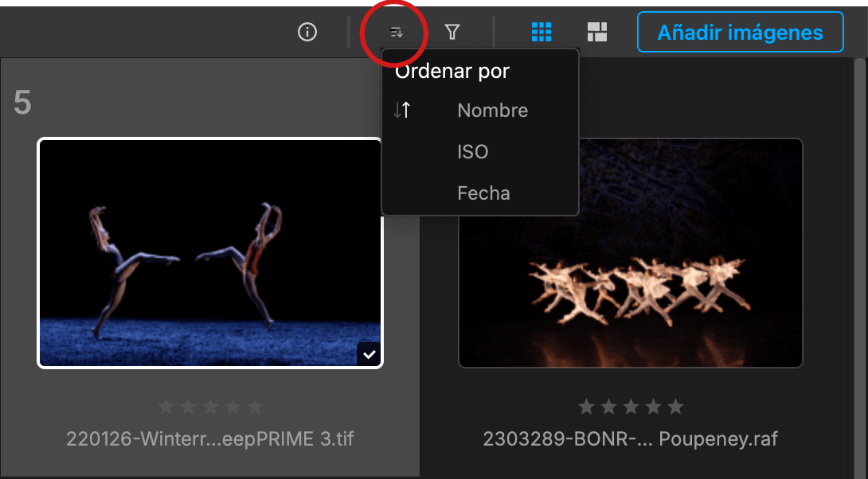The height and width of the screenshot is (479, 868).
Task: Select the group of dancers thumbnail
Action: (x=631, y=253)
